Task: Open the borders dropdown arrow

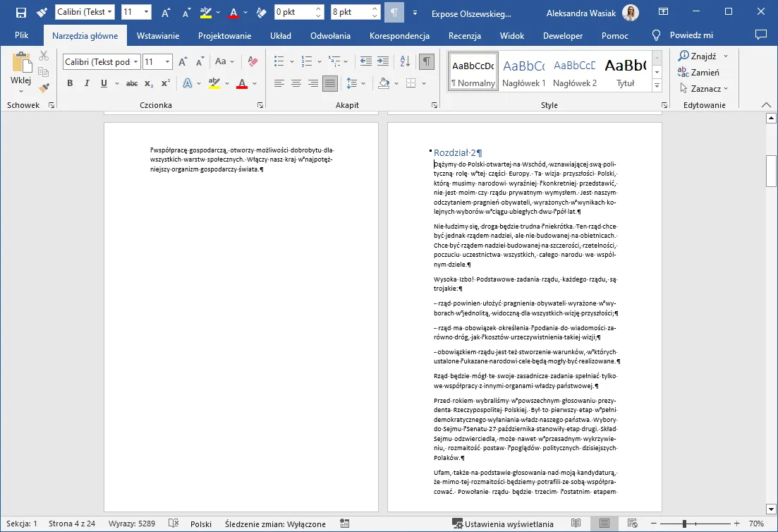Action: (424, 83)
